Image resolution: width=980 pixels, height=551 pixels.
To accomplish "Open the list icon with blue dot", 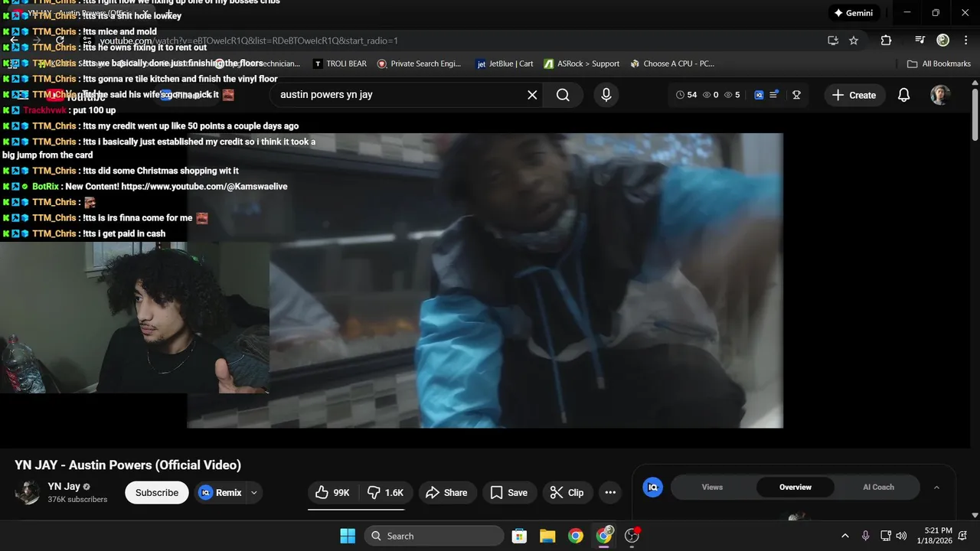I will pyautogui.click(x=774, y=95).
